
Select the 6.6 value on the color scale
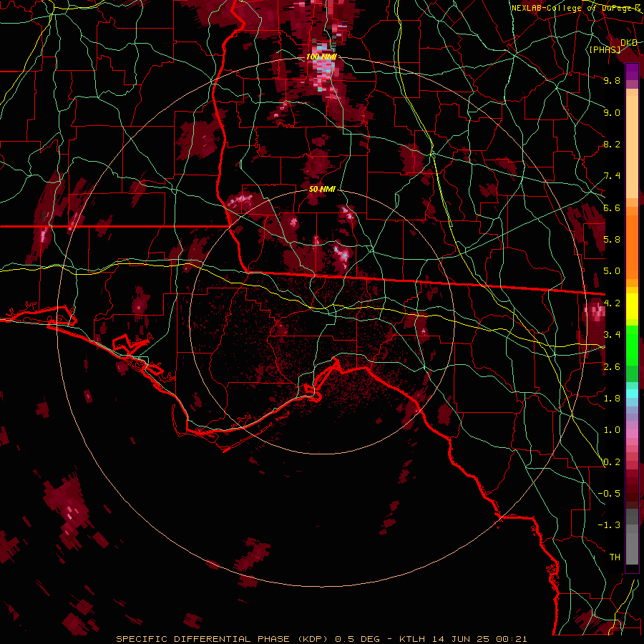pos(612,208)
